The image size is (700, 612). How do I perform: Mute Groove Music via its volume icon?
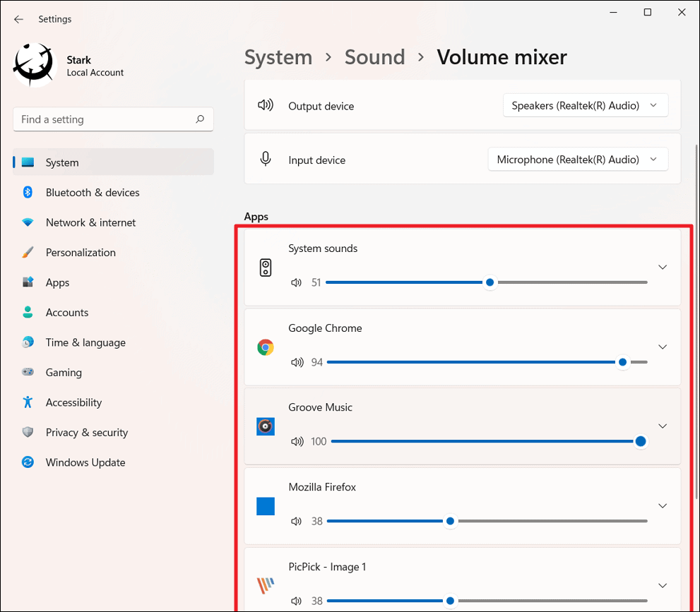pos(297,442)
